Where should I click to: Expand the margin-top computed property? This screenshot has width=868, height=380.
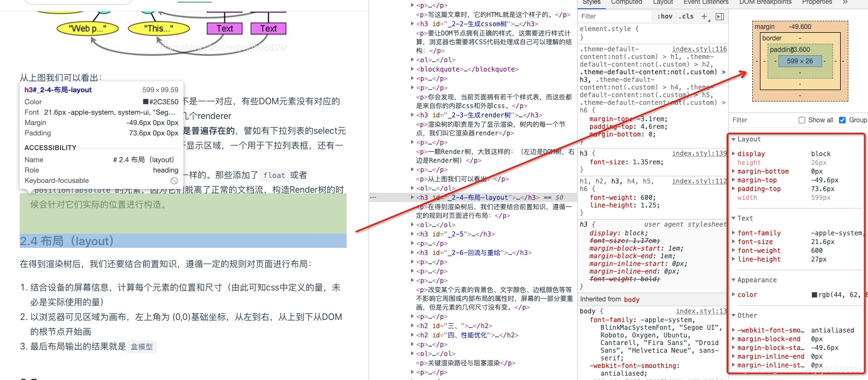point(733,180)
